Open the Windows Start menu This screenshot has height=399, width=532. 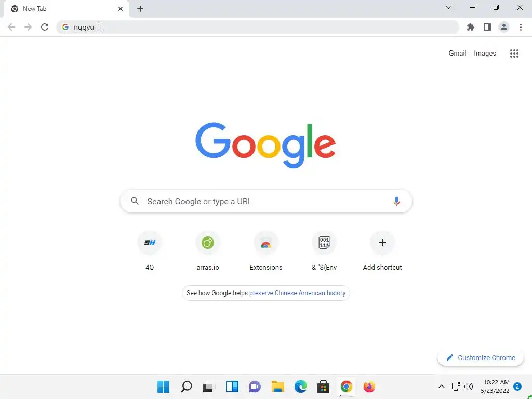[163, 387]
